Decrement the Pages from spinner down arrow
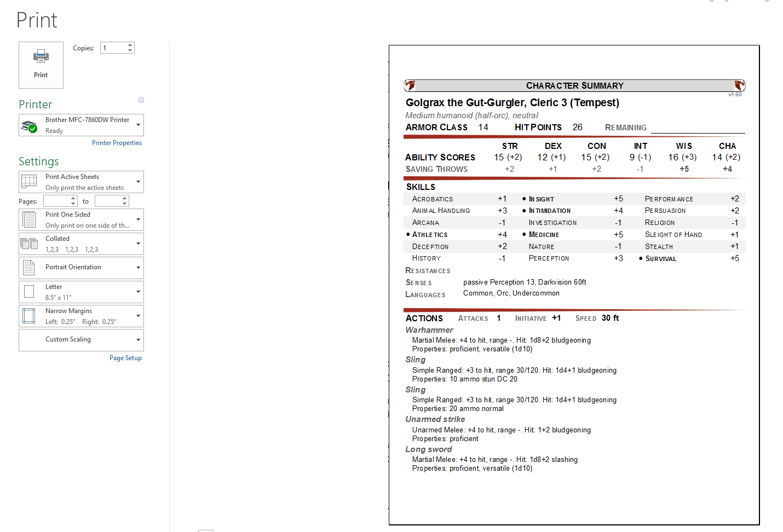This screenshot has height=532, width=783. click(74, 204)
